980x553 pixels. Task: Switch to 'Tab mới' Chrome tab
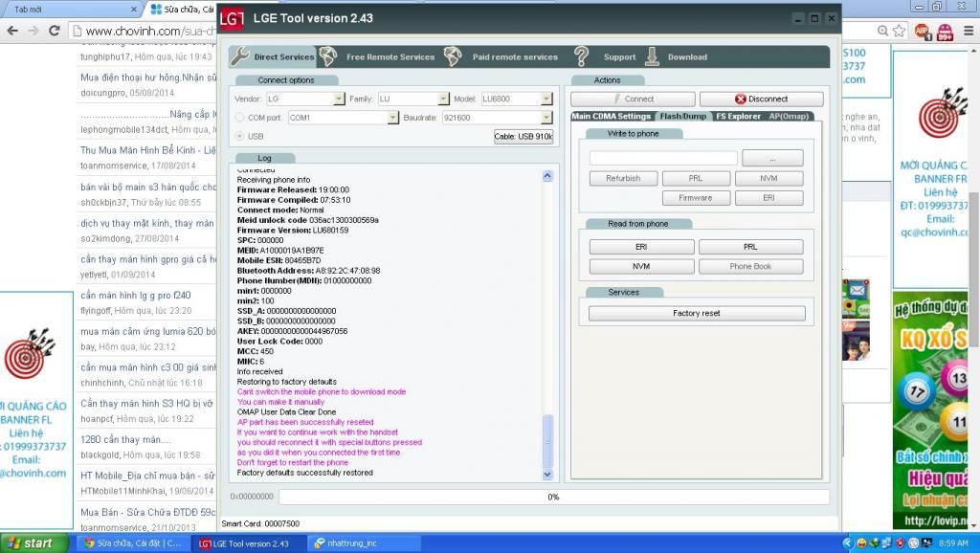(x=69, y=10)
